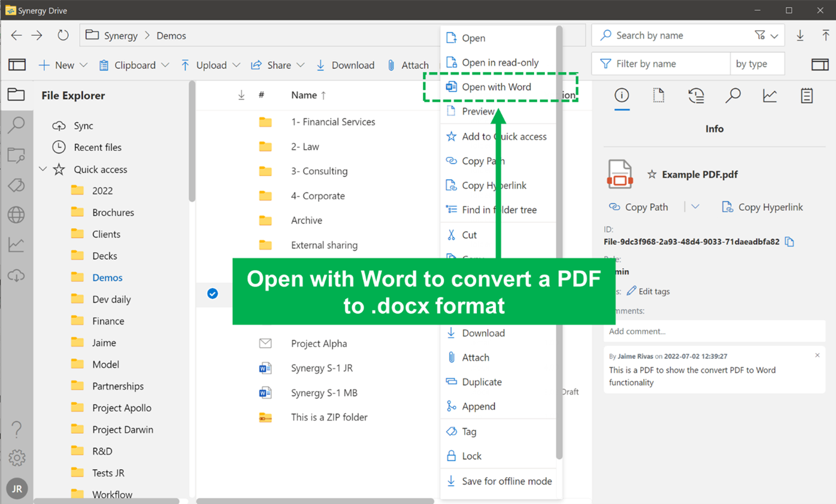Viewport: 836px width, 504px height.
Task: Switch to the Info tab icon
Action: [x=622, y=95]
